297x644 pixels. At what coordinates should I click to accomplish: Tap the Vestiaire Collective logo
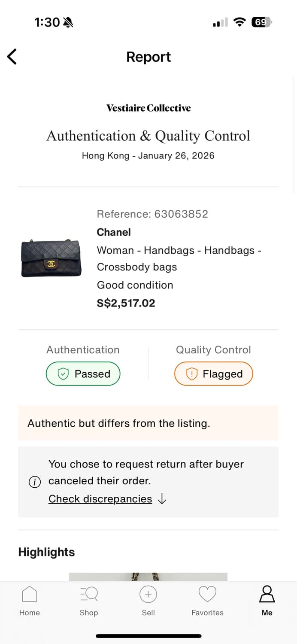pos(148,108)
